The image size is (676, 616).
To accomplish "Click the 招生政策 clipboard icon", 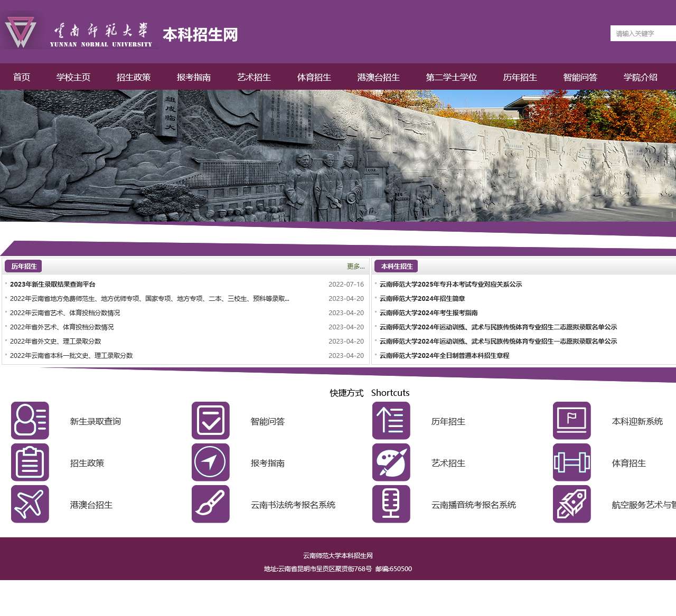I will [30, 462].
